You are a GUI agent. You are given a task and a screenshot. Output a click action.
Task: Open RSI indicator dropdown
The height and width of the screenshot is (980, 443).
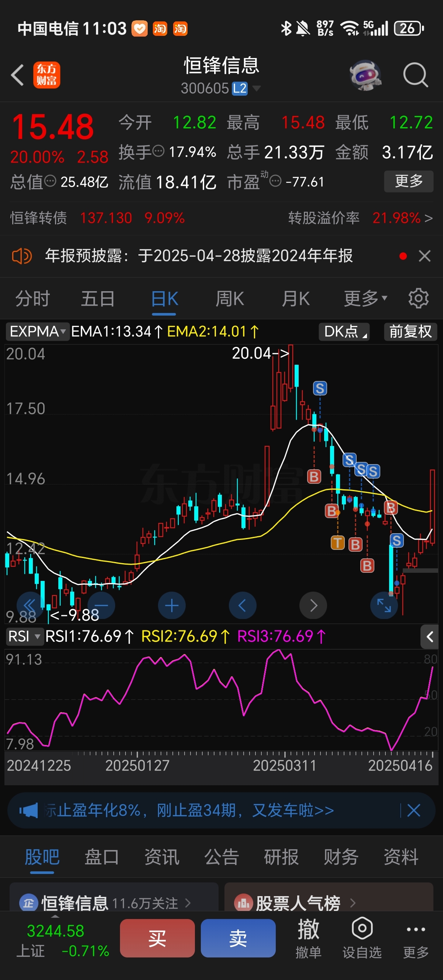(x=24, y=636)
